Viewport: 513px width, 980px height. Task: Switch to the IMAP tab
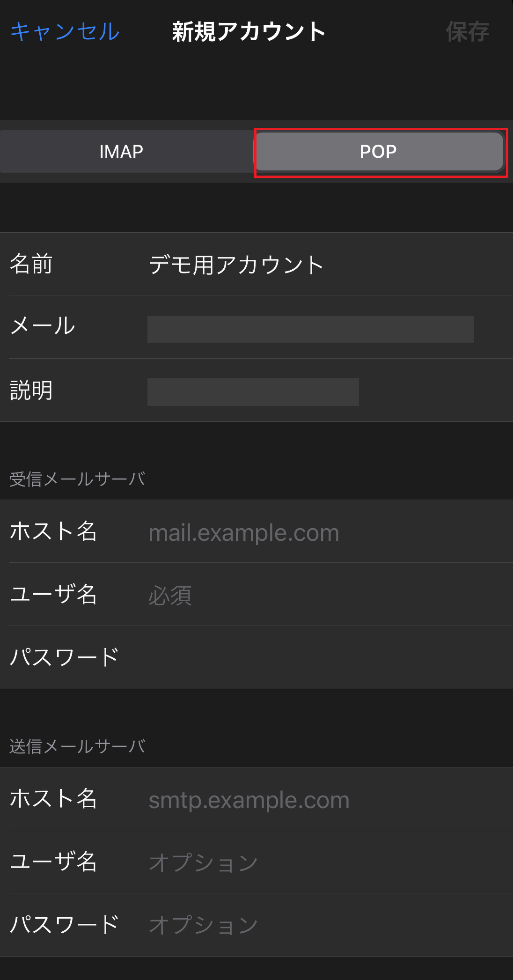coord(121,152)
